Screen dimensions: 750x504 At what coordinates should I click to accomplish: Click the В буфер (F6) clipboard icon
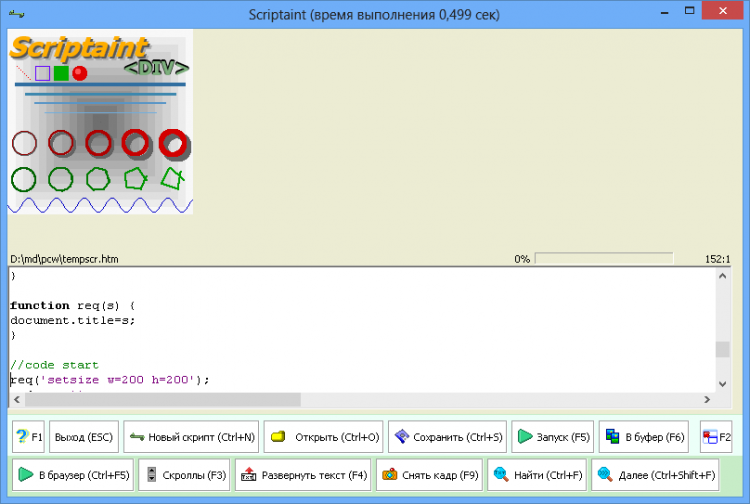pyautogui.click(x=613, y=436)
